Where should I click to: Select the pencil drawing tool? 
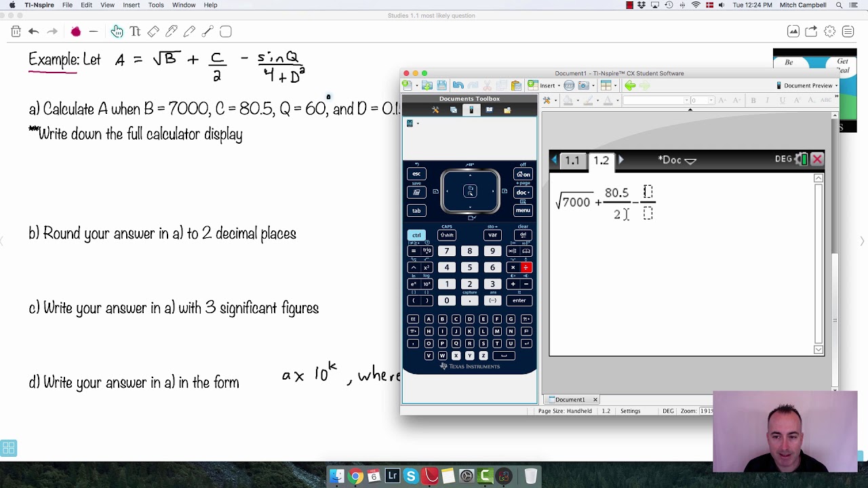(x=189, y=31)
